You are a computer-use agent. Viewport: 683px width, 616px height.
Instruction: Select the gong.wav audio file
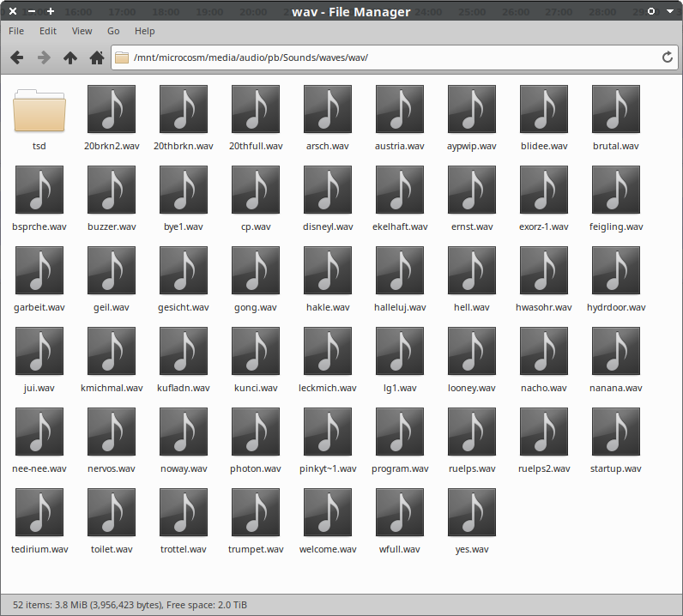(x=256, y=271)
